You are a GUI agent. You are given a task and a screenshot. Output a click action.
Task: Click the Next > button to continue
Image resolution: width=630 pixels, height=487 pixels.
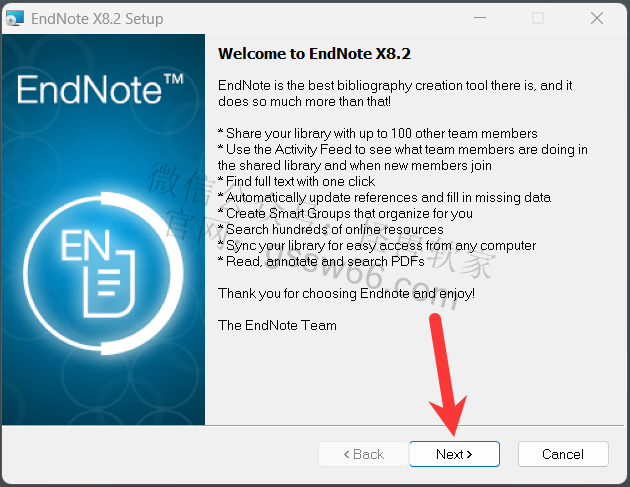(454, 454)
